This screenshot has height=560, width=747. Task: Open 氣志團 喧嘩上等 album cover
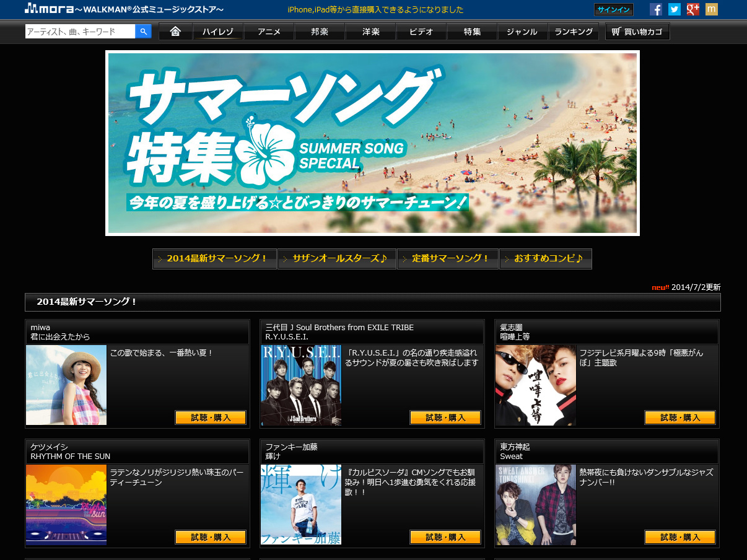536,385
